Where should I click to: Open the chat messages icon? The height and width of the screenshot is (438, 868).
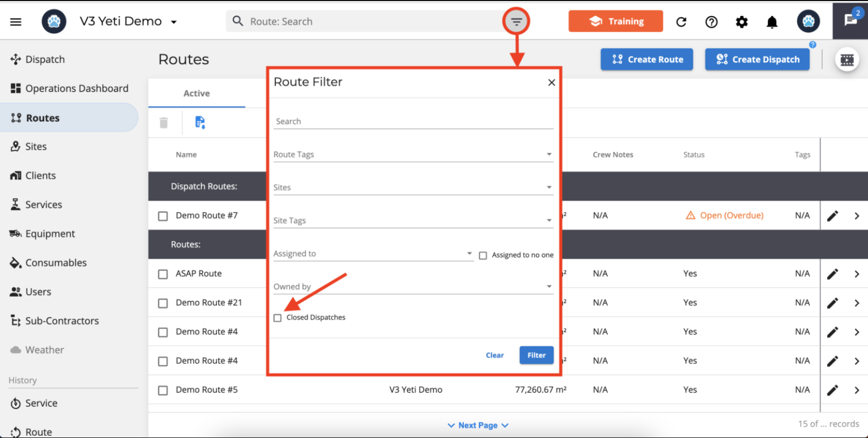pyautogui.click(x=850, y=20)
